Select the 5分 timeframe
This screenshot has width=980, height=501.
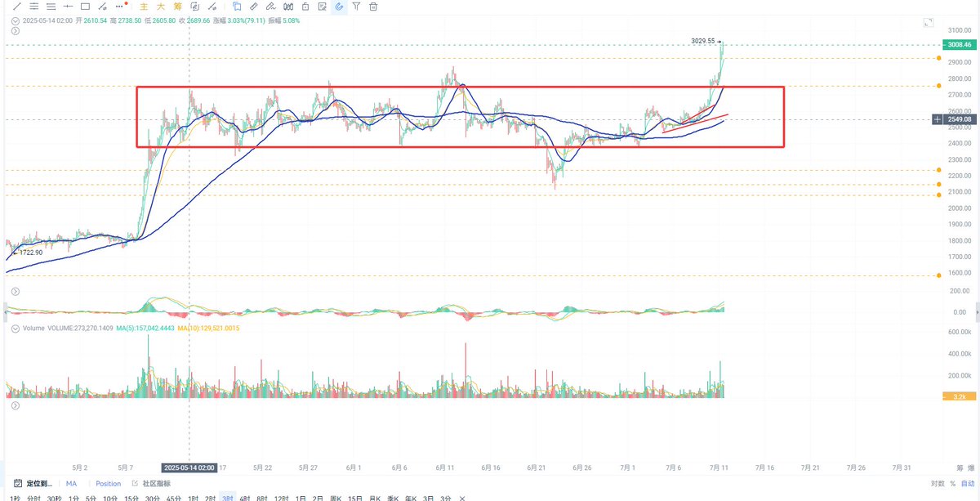(x=91, y=498)
